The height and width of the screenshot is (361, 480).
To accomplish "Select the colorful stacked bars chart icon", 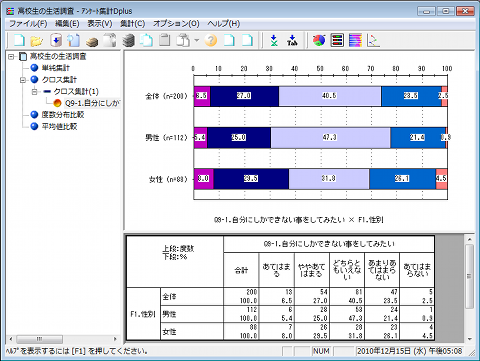I will 355,40.
